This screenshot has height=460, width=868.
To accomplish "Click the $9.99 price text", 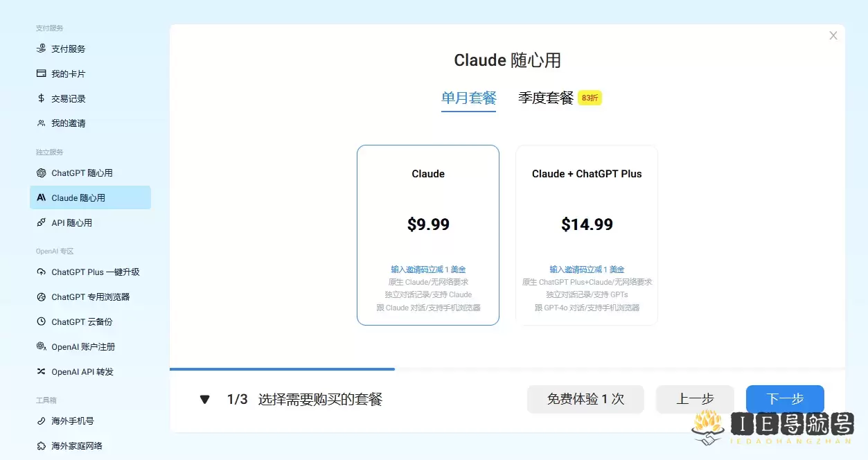I will pyautogui.click(x=428, y=224).
